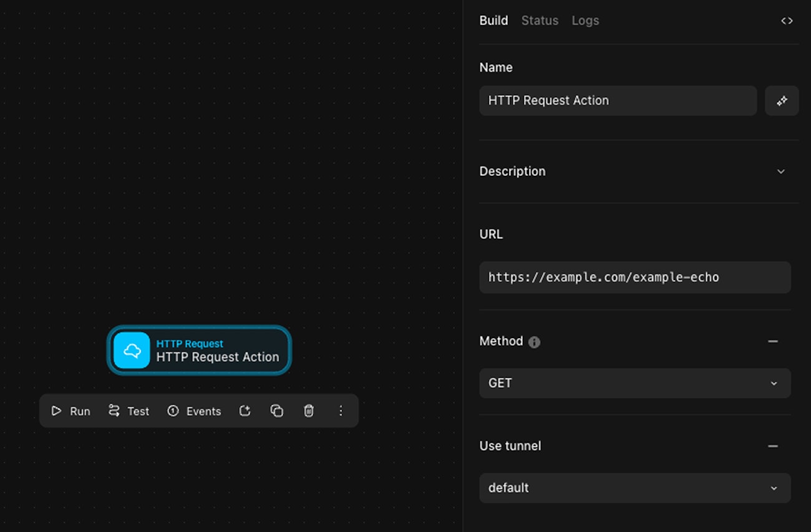Switch to the Status tab
The width and height of the screenshot is (811, 532).
pyautogui.click(x=540, y=21)
